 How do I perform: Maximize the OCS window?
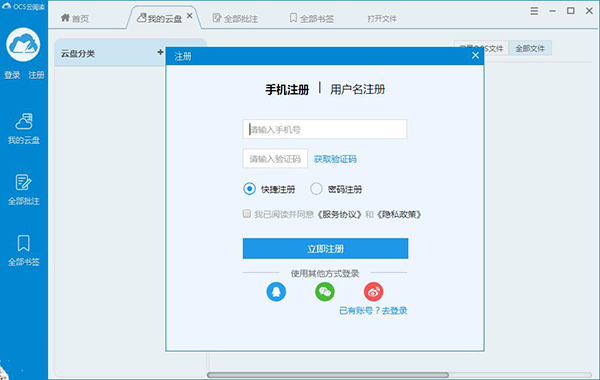(571, 11)
